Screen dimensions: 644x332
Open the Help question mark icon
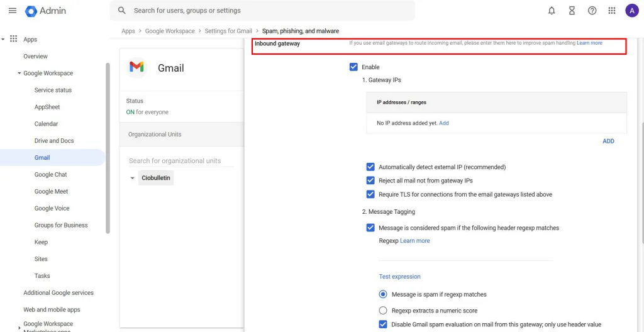coord(592,11)
